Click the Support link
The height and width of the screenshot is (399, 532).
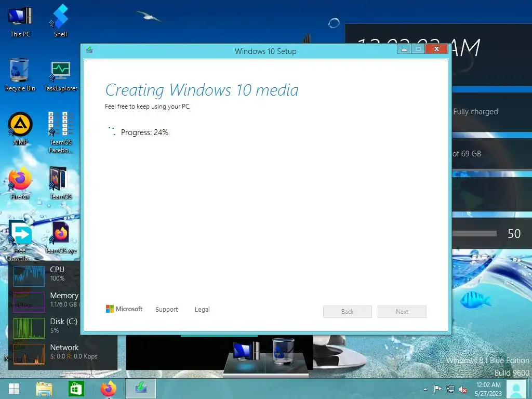[167, 310]
